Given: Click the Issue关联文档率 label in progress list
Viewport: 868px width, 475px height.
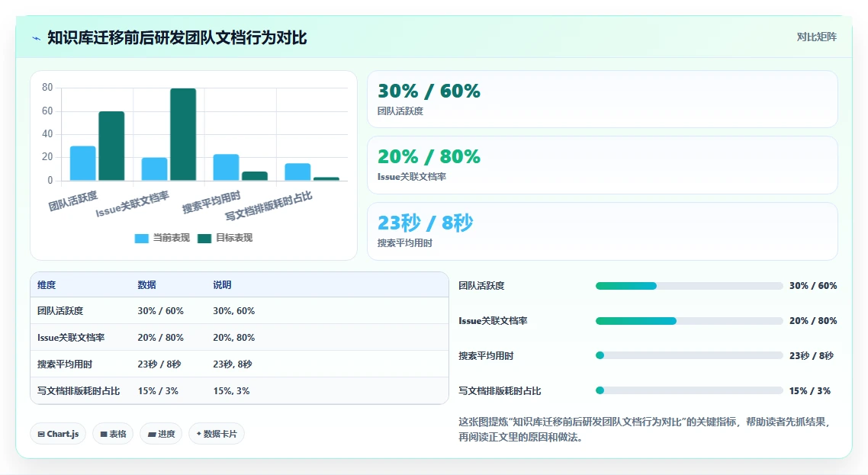Looking at the screenshot, I should point(493,321).
